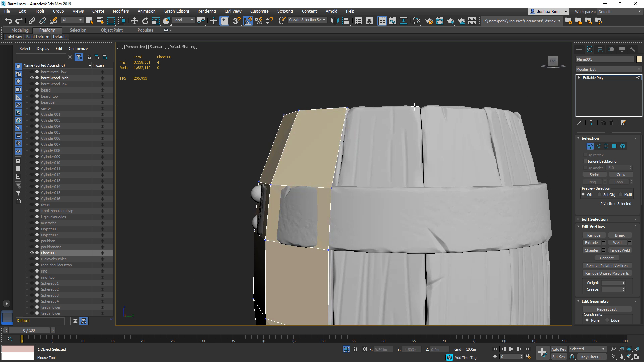Click the Plane001 object color swatch

pyautogui.click(x=639, y=59)
